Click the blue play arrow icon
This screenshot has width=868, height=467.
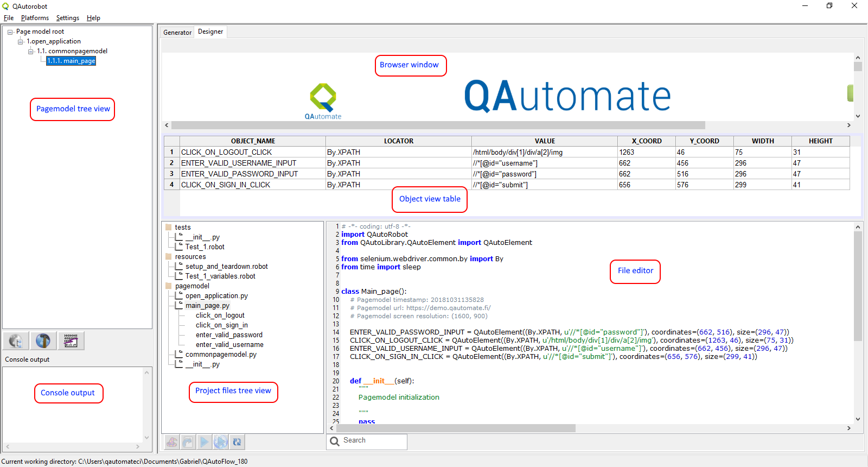click(204, 442)
